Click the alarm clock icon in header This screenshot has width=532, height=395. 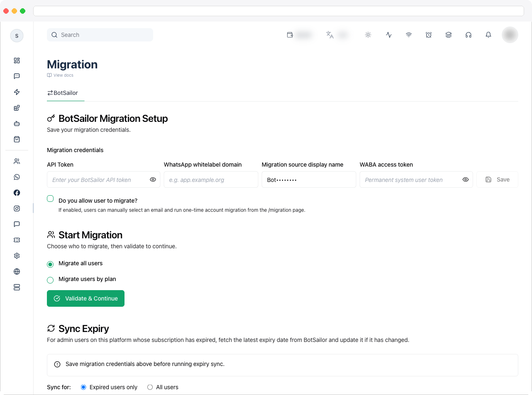click(429, 35)
